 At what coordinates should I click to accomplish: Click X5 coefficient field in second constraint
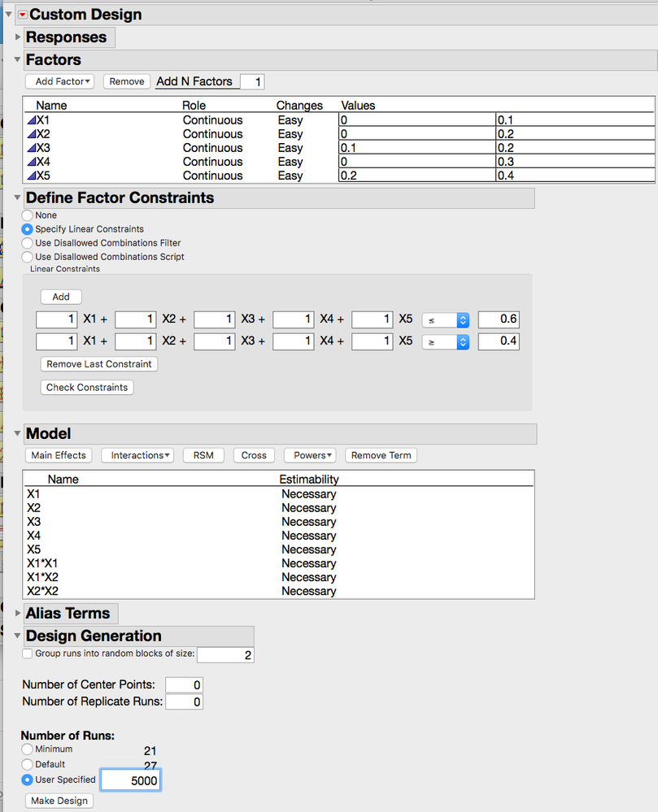coord(372,341)
